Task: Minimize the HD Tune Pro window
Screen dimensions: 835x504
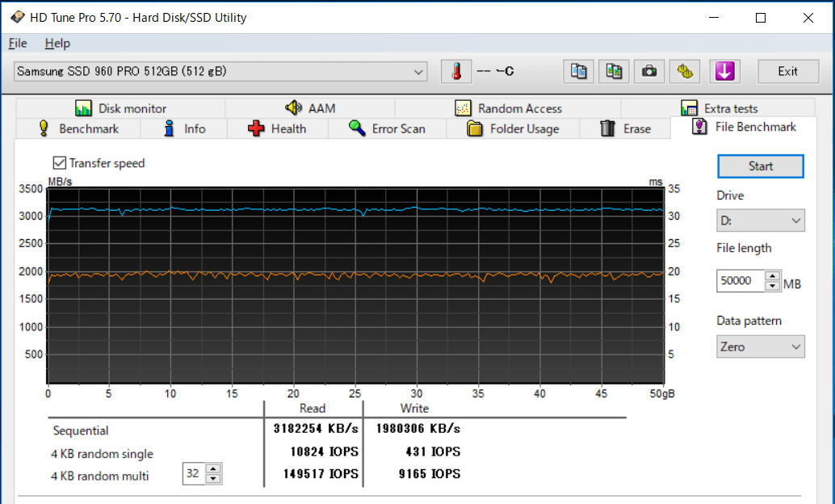Action: tap(714, 18)
